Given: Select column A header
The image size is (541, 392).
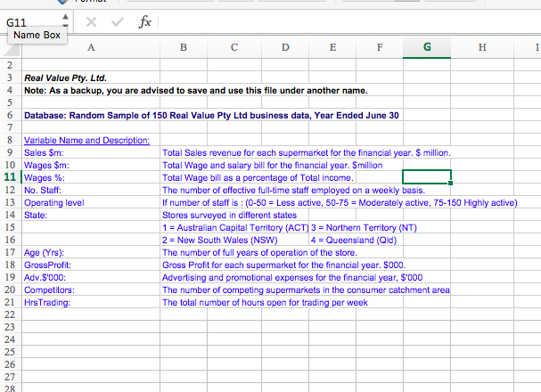Looking at the screenshot, I should click(x=91, y=47).
